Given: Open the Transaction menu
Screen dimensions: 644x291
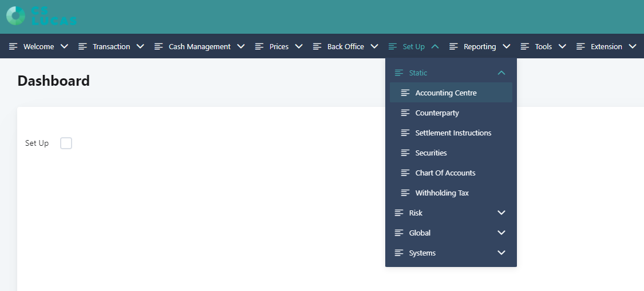Looking at the screenshot, I should point(111,46).
